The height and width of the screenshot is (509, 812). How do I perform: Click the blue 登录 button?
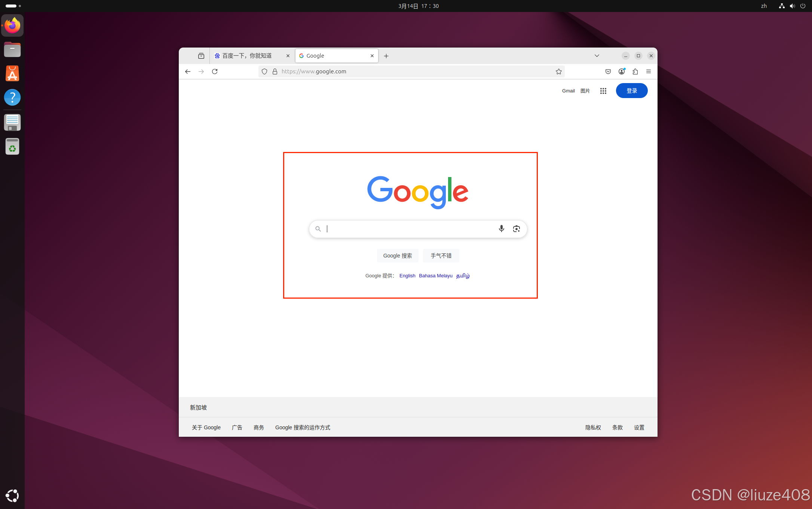[631, 91]
